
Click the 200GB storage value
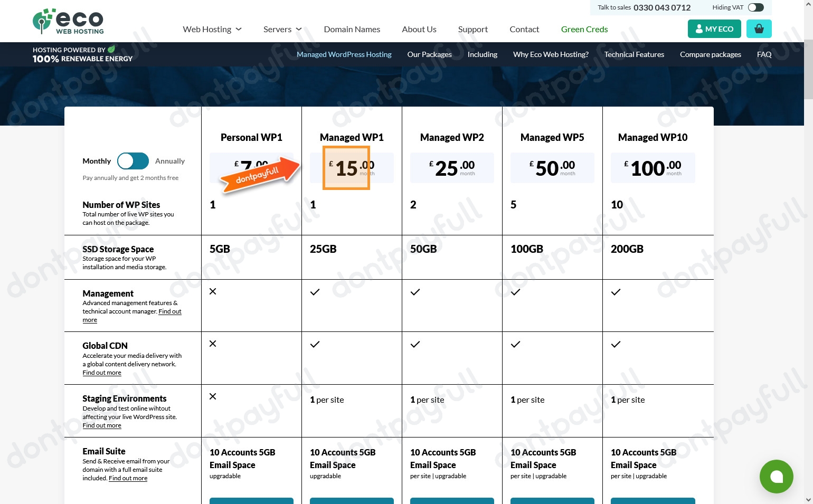627,249
